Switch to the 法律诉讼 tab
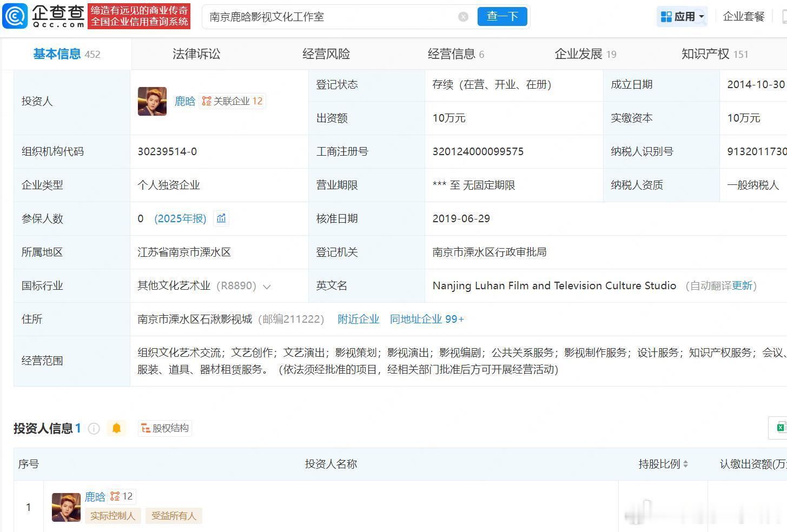The height and width of the screenshot is (532, 787). click(196, 54)
